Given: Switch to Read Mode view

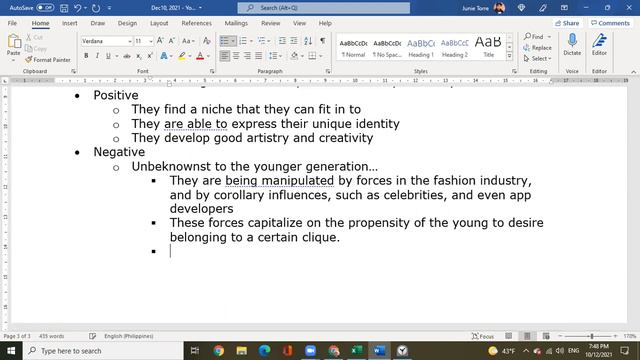Looking at the screenshot, I should point(509,336).
